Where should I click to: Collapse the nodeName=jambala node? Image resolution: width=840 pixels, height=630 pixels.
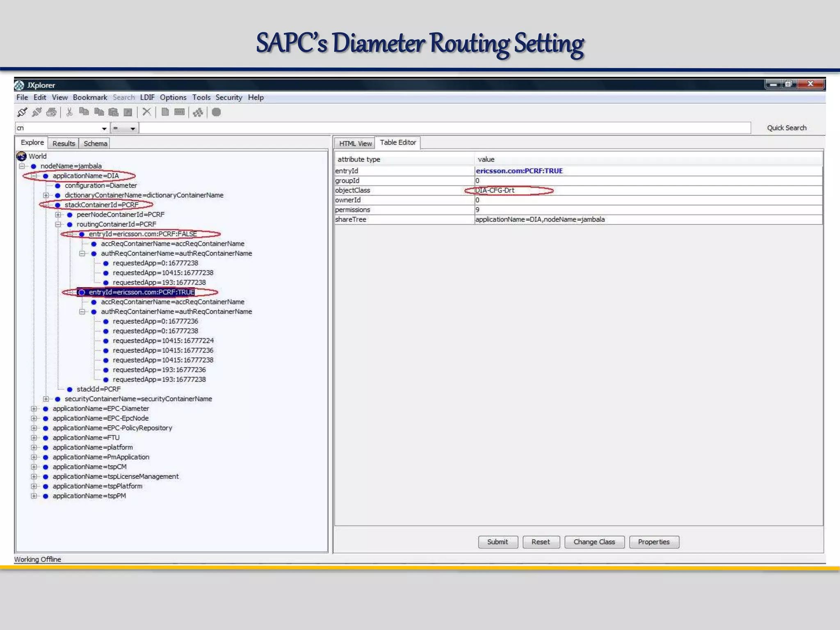coord(22,166)
